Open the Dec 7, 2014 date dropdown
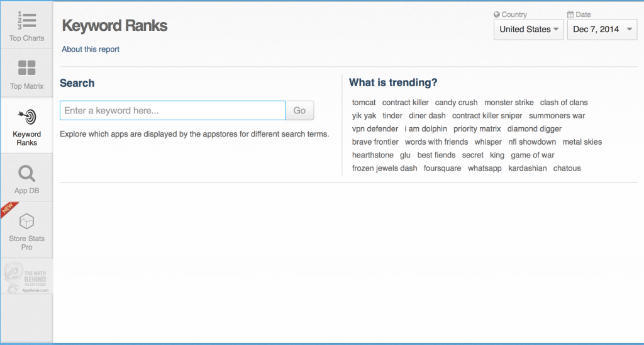 [602, 30]
